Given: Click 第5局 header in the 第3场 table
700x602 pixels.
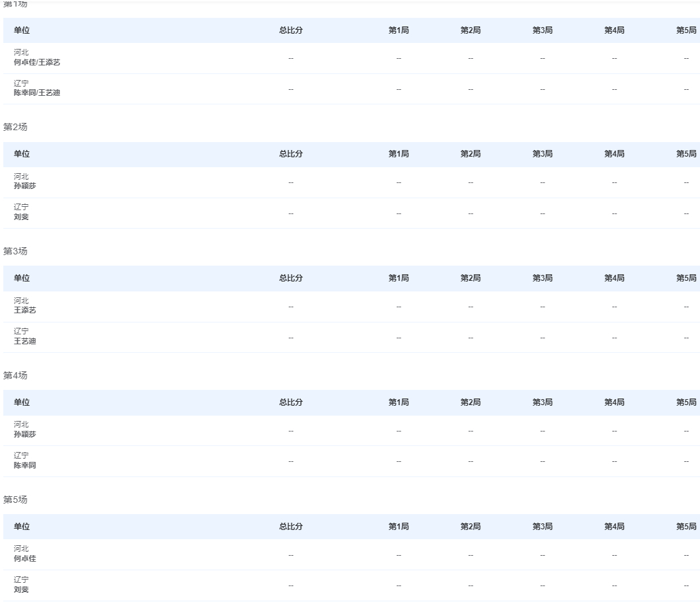Looking at the screenshot, I should click(686, 278).
